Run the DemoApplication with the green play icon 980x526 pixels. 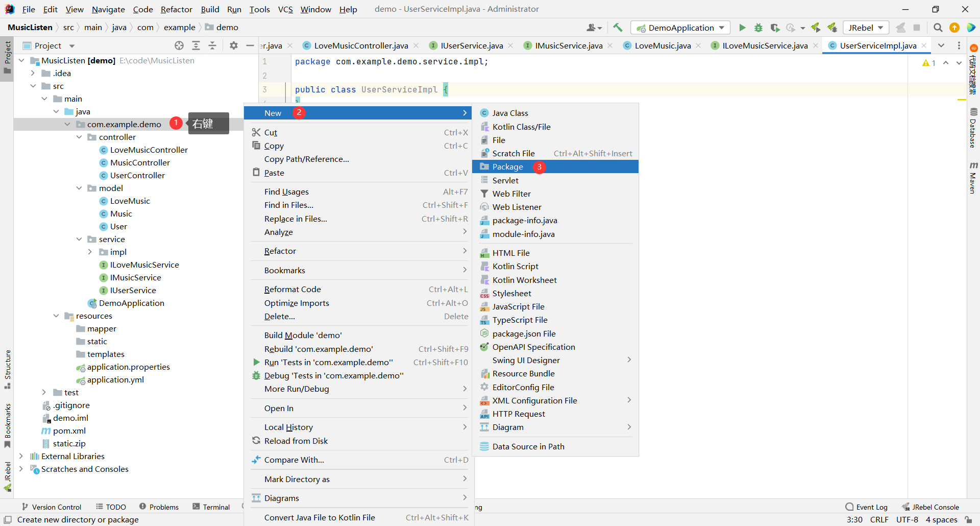pyautogui.click(x=742, y=28)
